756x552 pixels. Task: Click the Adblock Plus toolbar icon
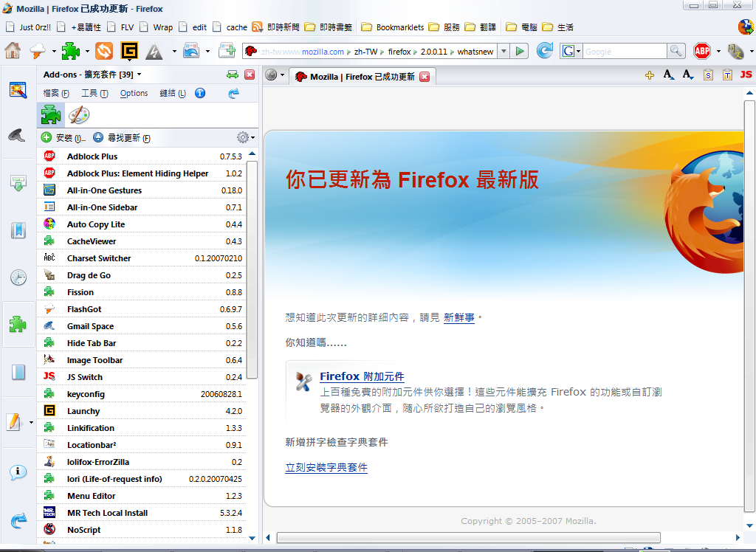[701, 51]
